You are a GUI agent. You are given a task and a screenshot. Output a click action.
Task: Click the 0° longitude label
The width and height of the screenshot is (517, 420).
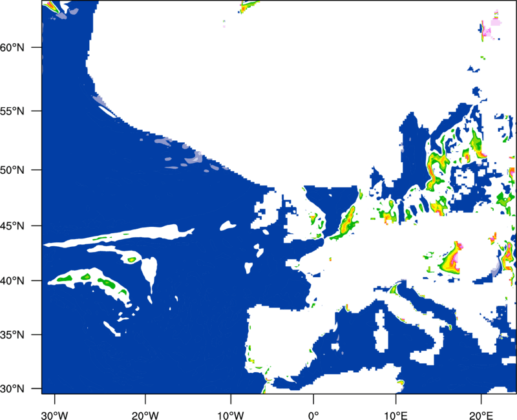313,415
